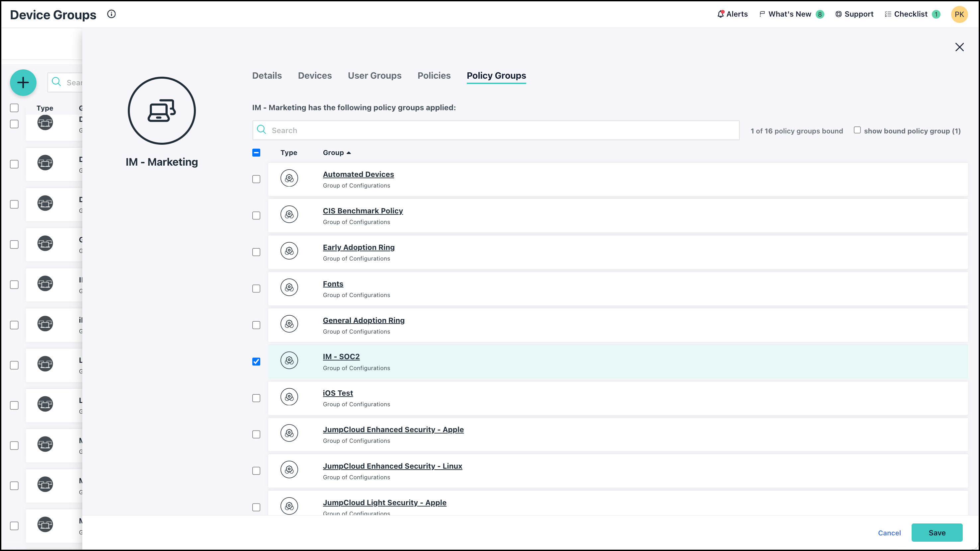Click the Fonts policy group icon
The height and width of the screenshot is (551, 980).
(x=289, y=288)
